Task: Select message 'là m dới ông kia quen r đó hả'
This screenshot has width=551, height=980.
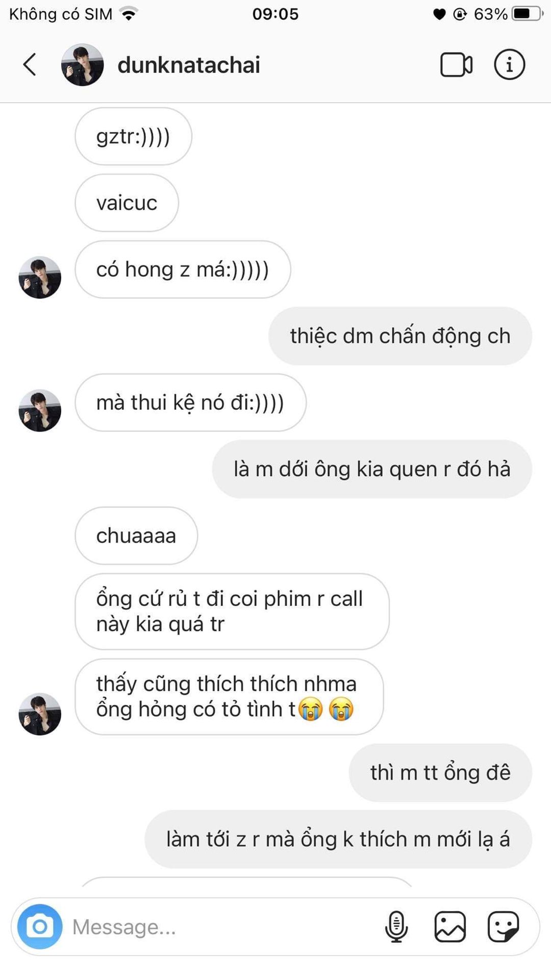Action: coord(372,469)
